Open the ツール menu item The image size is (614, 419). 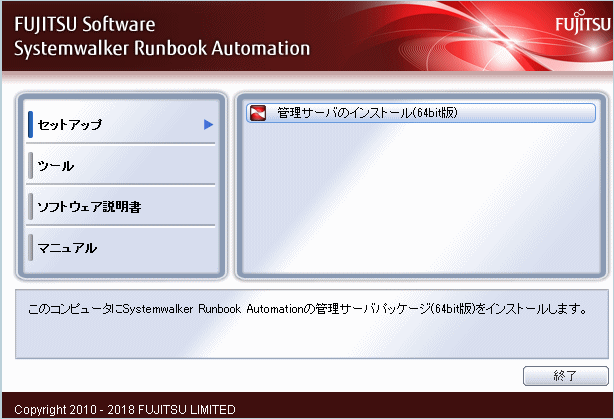tap(121, 165)
